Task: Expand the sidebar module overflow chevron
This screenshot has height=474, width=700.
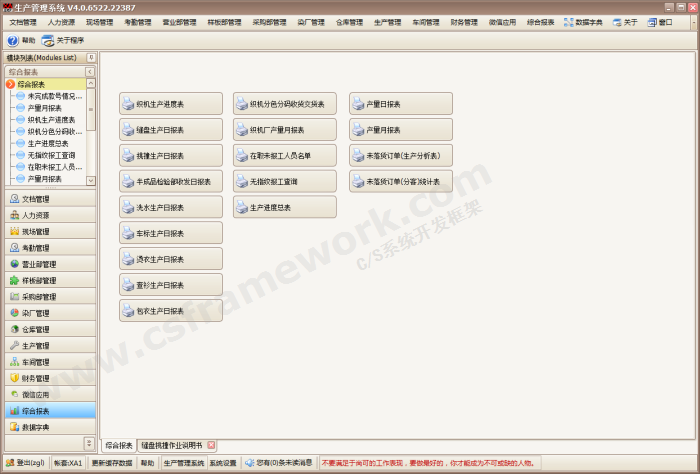Action: tap(89, 443)
